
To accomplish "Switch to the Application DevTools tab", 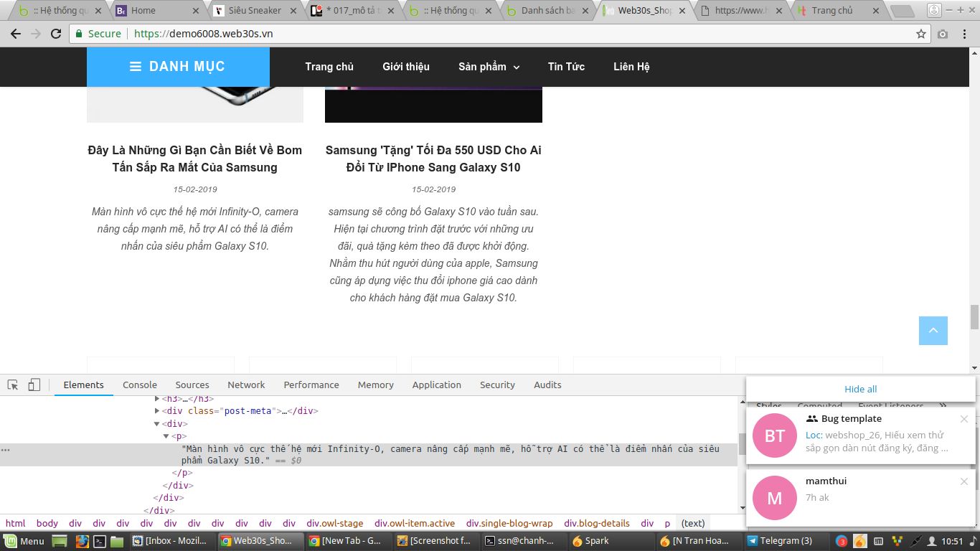I will point(437,385).
